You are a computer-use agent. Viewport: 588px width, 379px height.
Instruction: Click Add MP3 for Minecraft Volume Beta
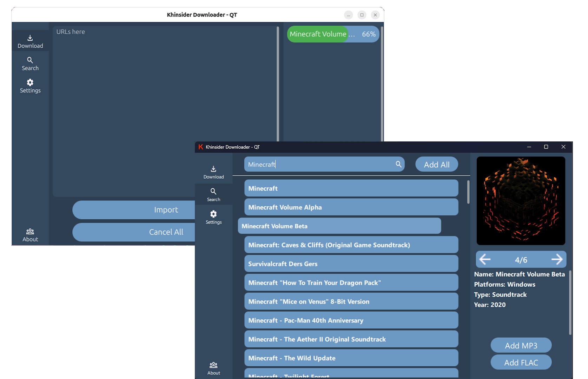[x=521, y=345]
